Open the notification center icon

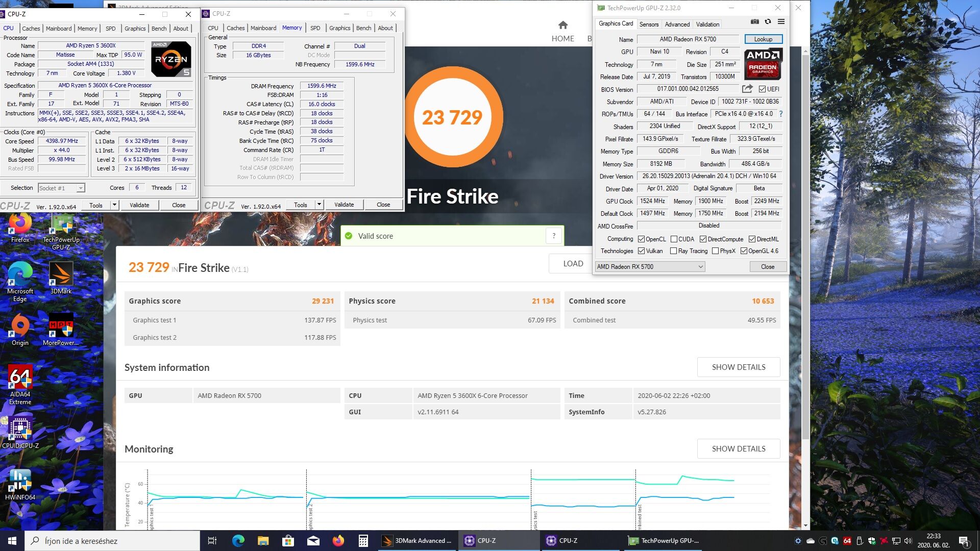tap(964, 541)
